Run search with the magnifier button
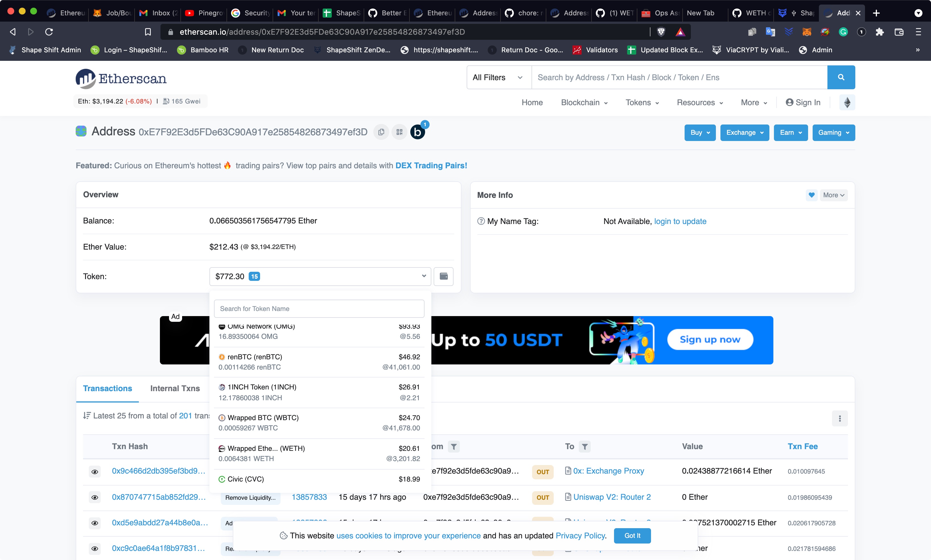This screenshot has width=931, height=560. pos(841,77)
